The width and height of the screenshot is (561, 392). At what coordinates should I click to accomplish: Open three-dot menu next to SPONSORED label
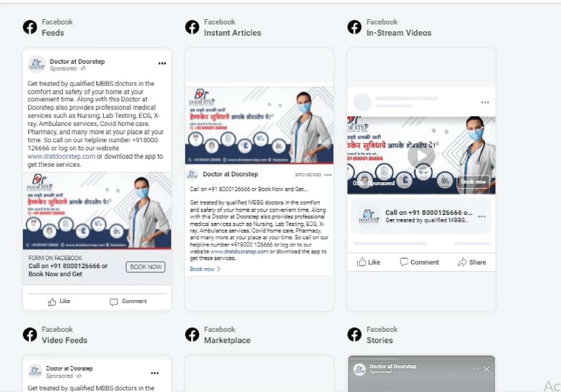point(328,175)
